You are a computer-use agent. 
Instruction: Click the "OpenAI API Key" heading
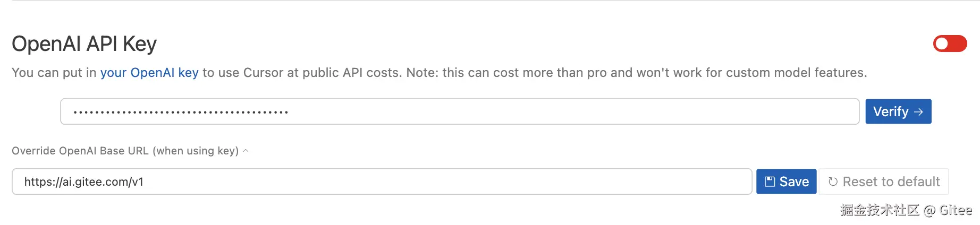84,44
